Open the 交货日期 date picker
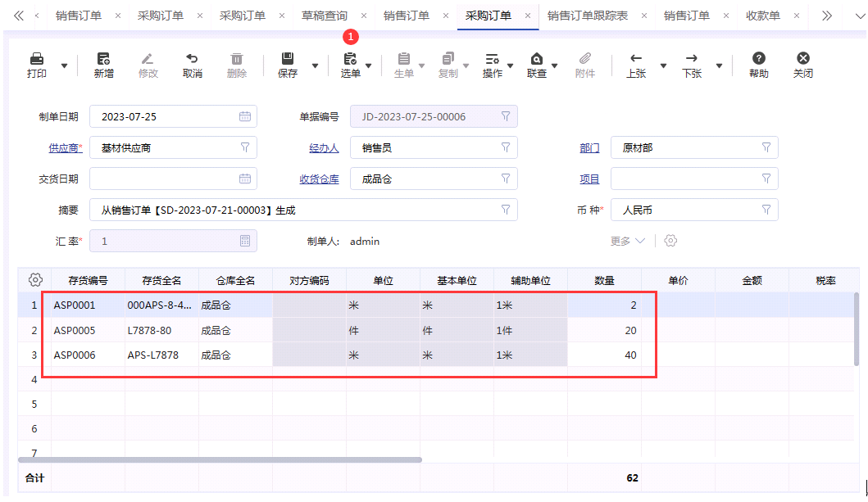Viewport: 868px width, 502px height. [243, 179]
